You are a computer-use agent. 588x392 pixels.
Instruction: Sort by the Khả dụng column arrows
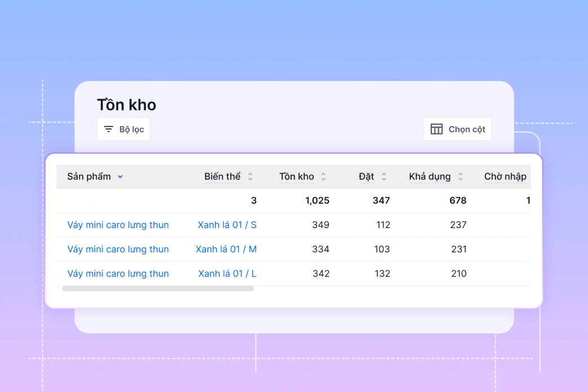click(x=460, y=177)
